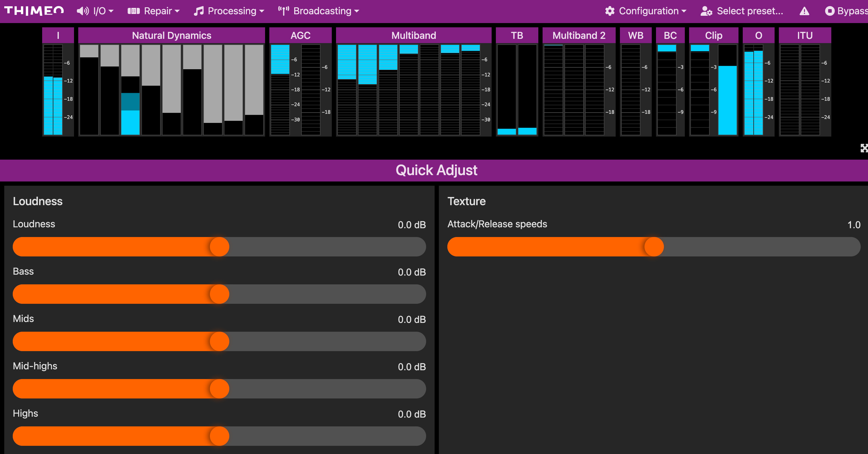Open the Processing dropdown menu

(x=229, y=11)
